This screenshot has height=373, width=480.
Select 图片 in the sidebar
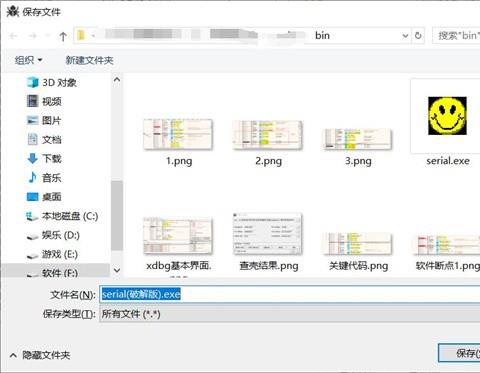tap(44, 120)
